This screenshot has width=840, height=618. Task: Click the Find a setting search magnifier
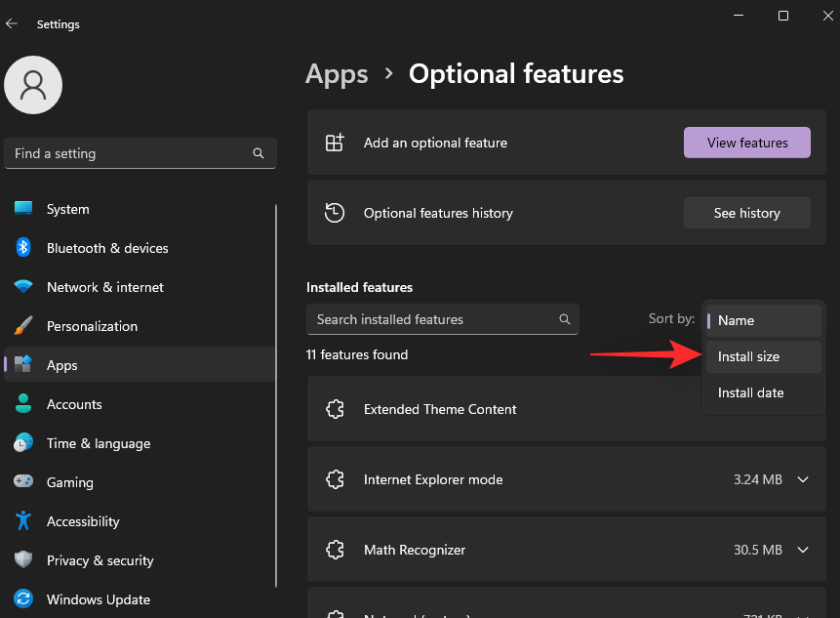click(259, 153)
